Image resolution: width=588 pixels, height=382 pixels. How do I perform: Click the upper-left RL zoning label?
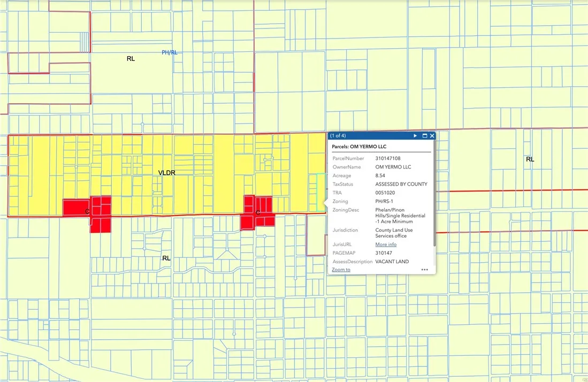(131, 58)
